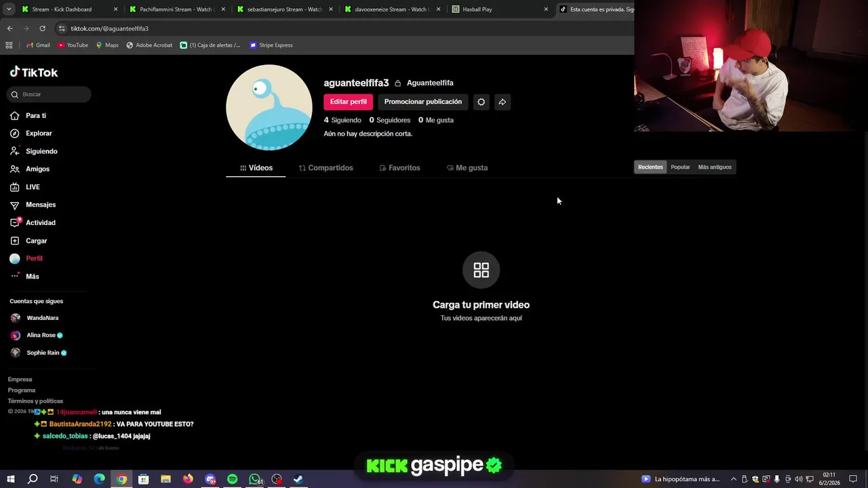
Task: Open the volume control in tray
Action: pos(799,479)
